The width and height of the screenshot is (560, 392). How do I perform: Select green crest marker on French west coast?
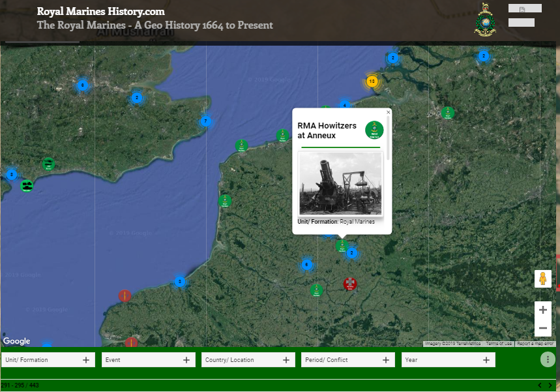[225, 201]
